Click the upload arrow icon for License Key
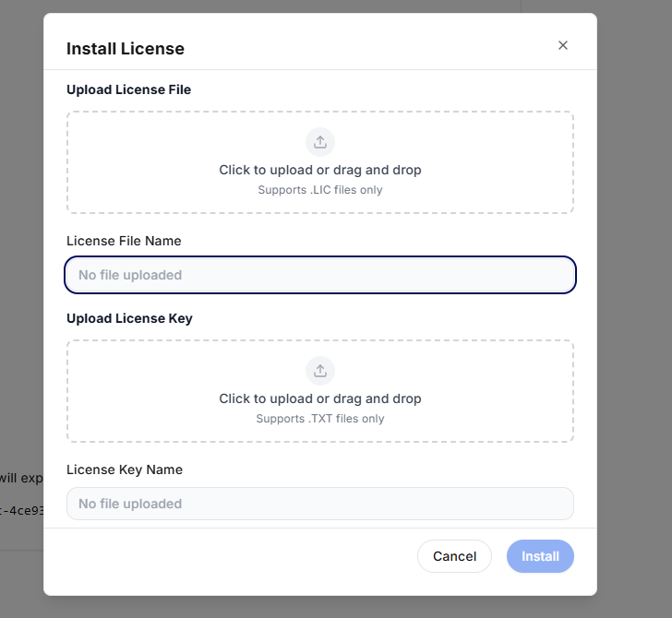 [320, 371]
